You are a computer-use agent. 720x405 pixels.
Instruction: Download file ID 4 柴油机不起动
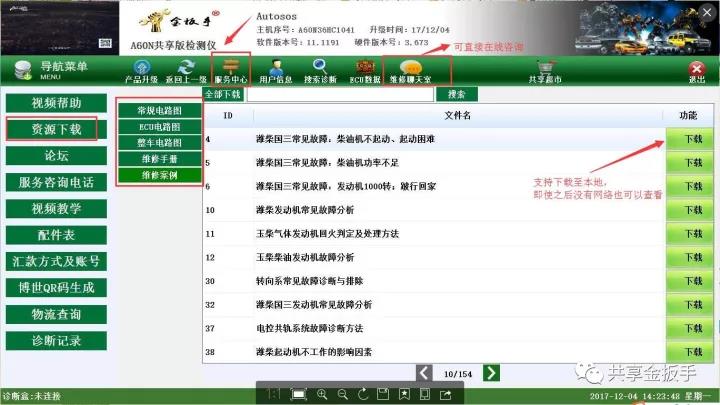[690, 139]
